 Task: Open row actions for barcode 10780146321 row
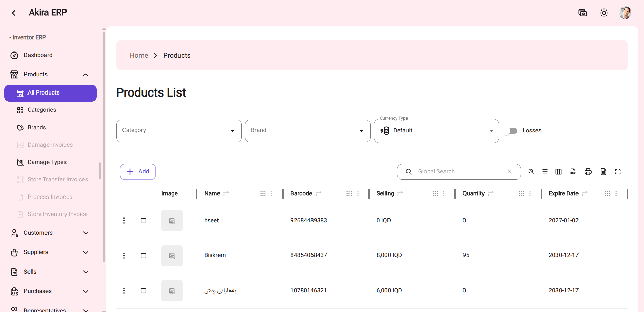[124, 291]
